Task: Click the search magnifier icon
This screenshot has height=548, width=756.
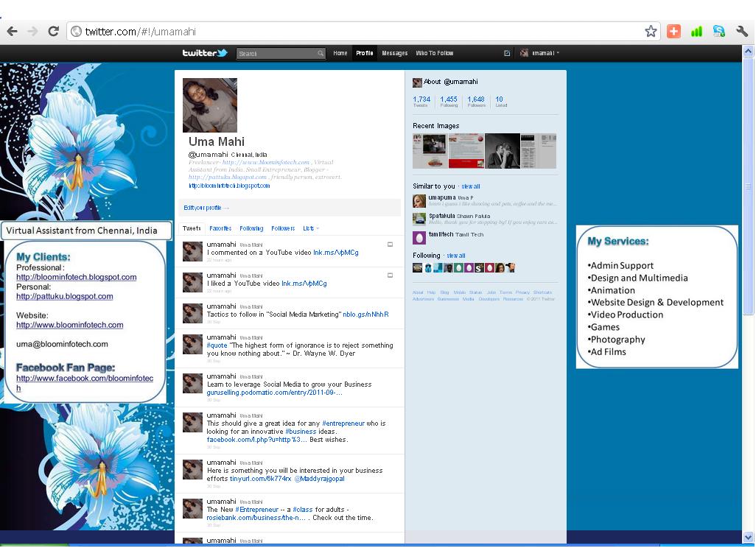Action: point(319,53)
